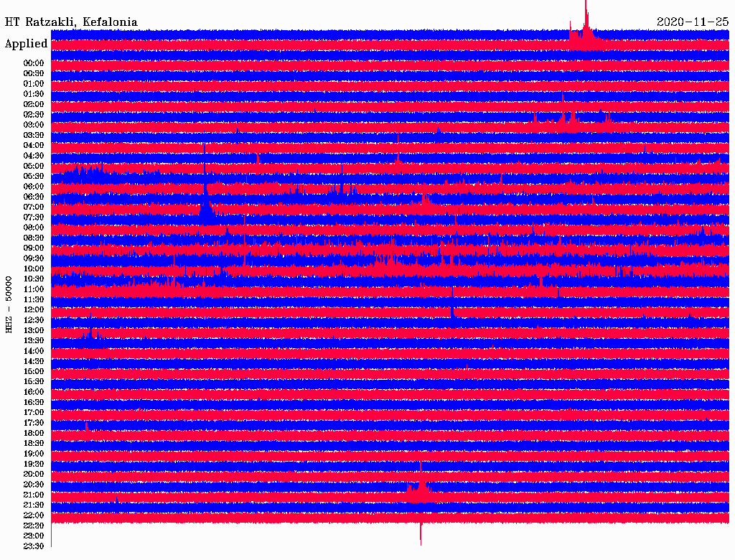Select the 16:00 time label
The width and height of the screenshot is (735, 560).
pyautogui.click(x=34, y=392)
